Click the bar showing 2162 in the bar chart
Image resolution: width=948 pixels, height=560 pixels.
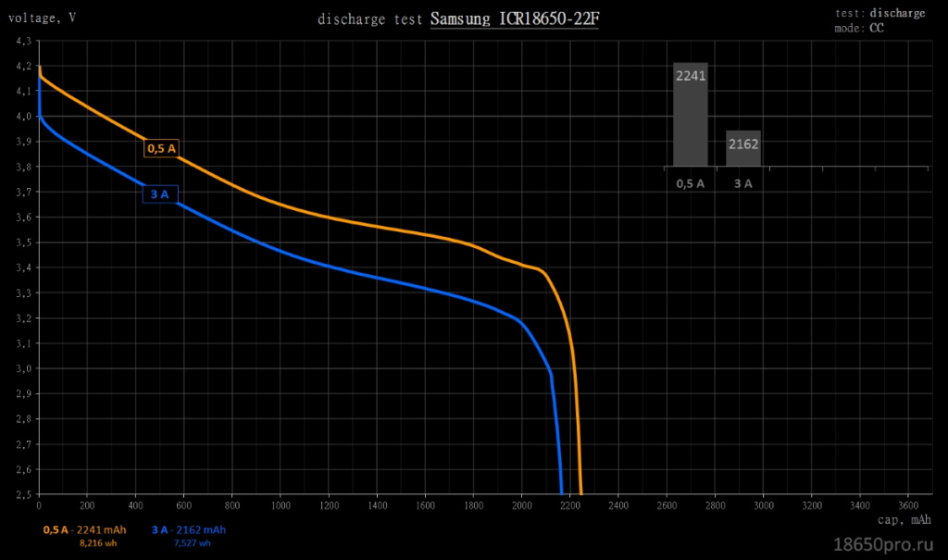(743, 148)
